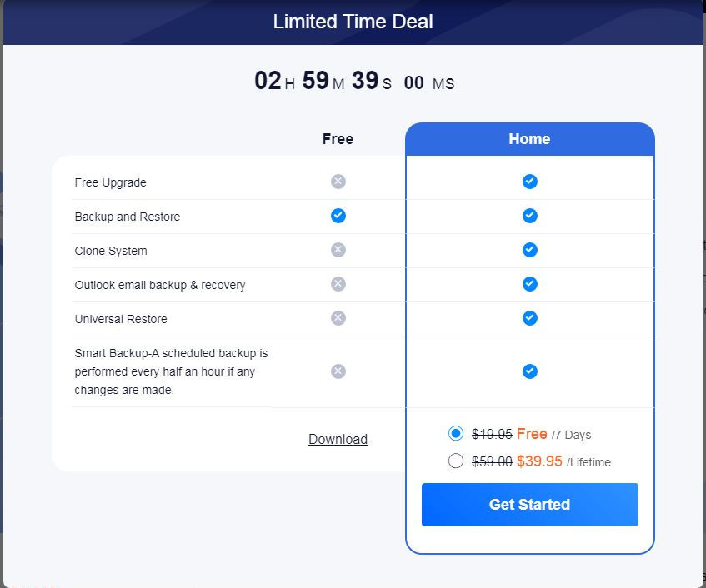
Task: Click the Outlook email backup checkmark in Home
Action: point(529,284)
